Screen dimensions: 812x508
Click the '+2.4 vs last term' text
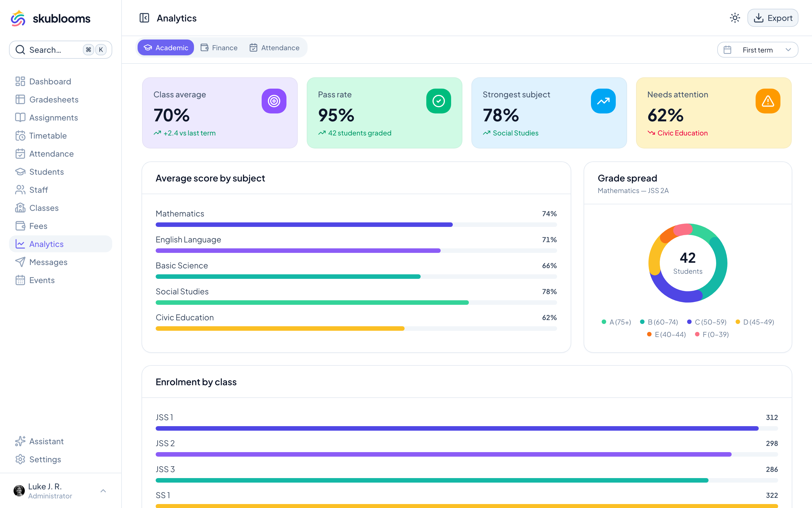pyautogui.click(x=189, y=133)
